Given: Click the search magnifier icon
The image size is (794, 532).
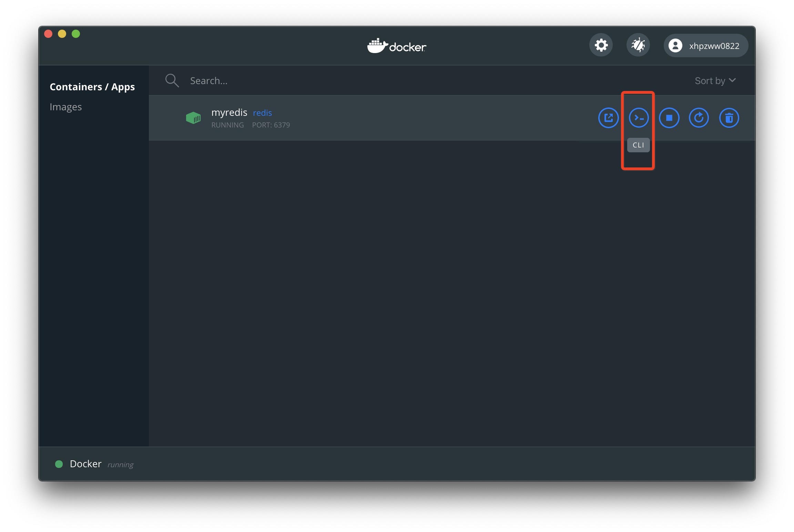Looking at the screenshot, I should 172,81.
